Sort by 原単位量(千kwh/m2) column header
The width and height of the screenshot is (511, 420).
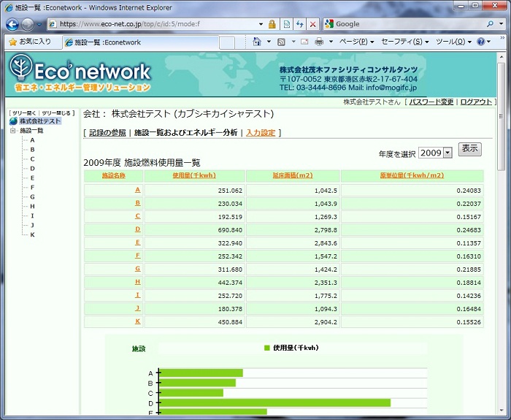[412, 175]
